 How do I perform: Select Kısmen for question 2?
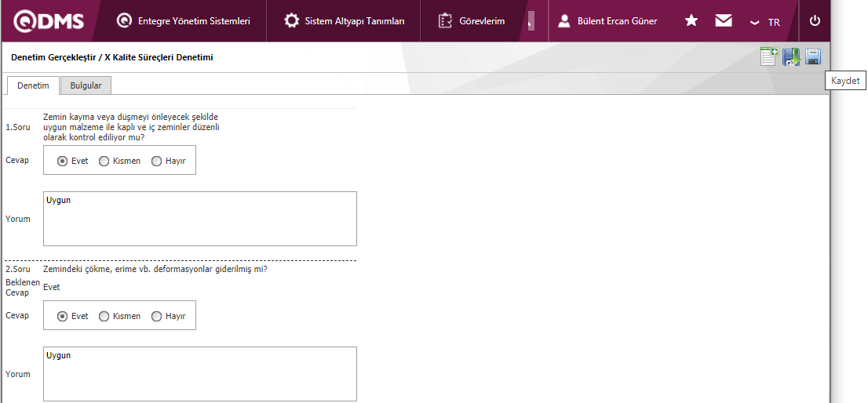(x=104, y=316)
